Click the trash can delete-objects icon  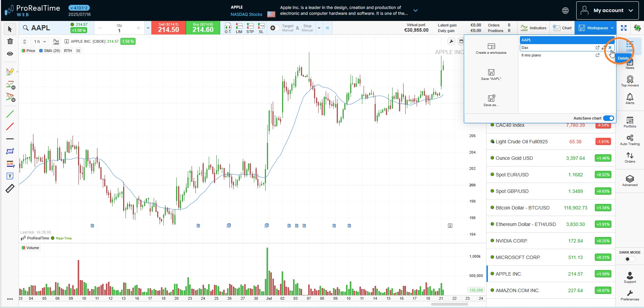point(10,41)
